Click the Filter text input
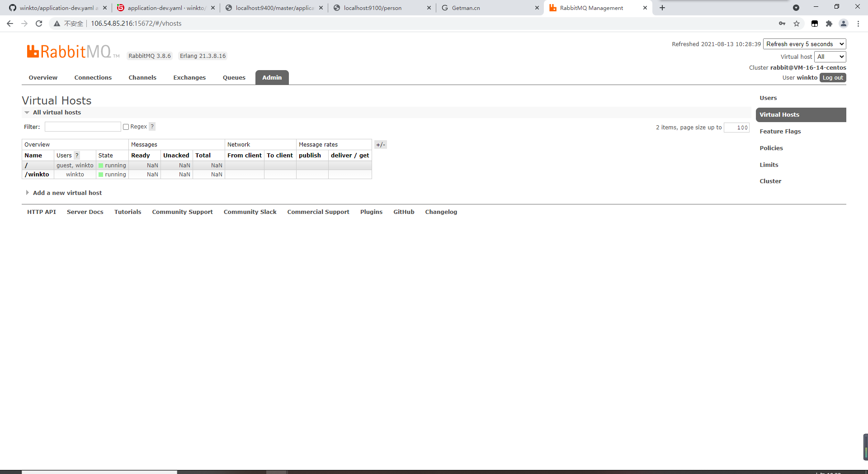The image size is (868, 474). click(83, 127)
